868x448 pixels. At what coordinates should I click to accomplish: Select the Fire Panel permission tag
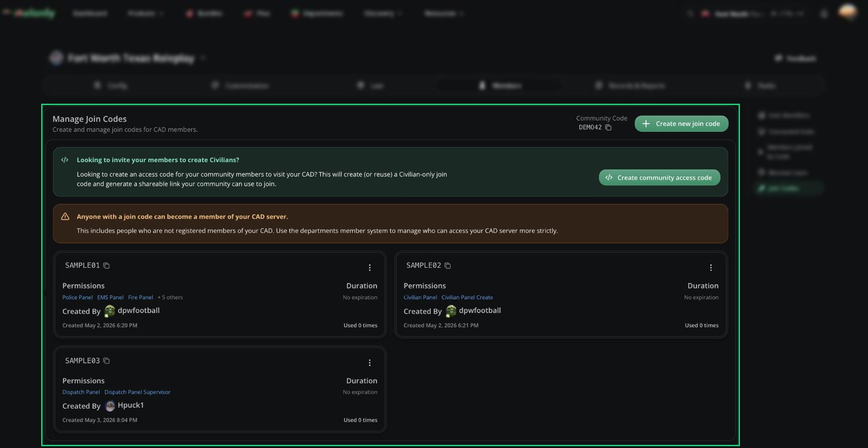click(141, 298)
